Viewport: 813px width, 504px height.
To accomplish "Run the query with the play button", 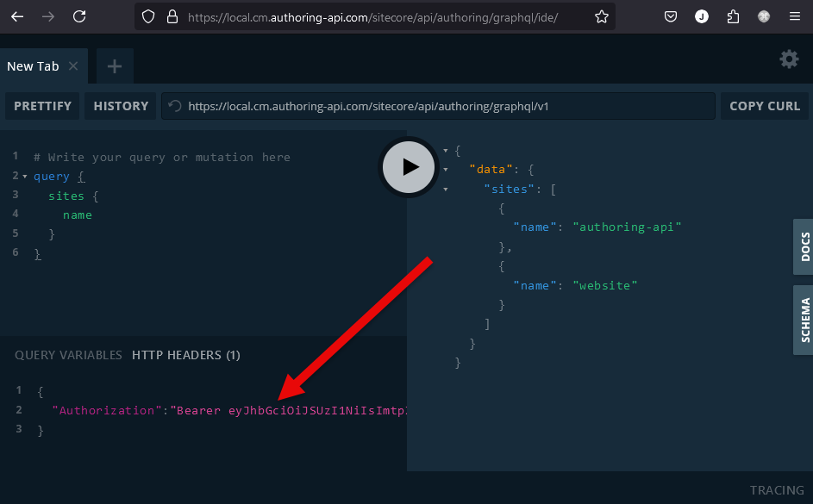I will coord(410,167).
